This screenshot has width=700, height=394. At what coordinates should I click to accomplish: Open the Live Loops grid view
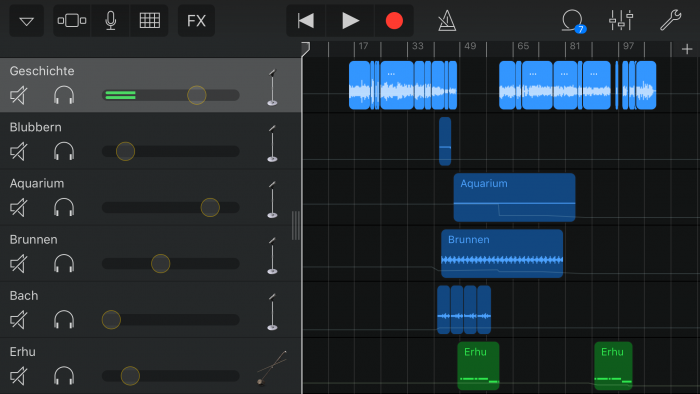[x=150, y=21]
